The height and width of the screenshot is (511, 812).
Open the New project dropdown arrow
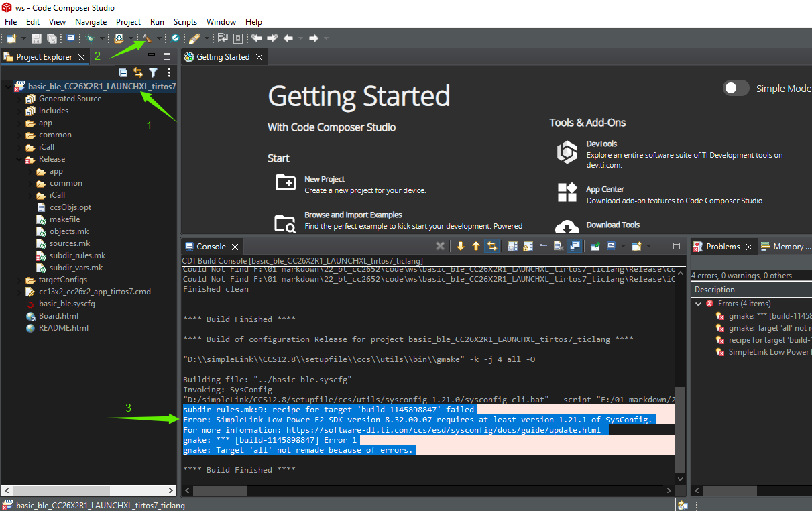point(23,38)
